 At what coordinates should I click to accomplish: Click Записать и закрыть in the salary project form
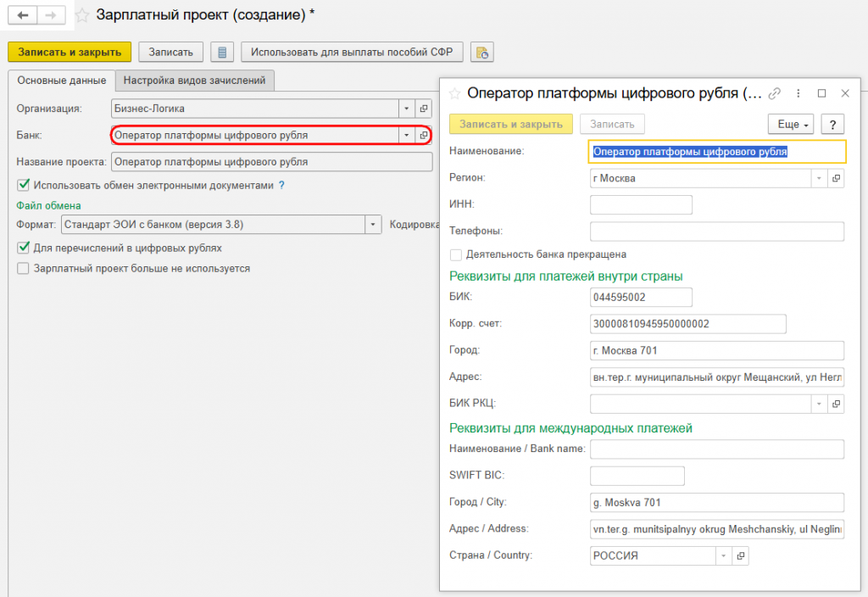click(70, 52)
